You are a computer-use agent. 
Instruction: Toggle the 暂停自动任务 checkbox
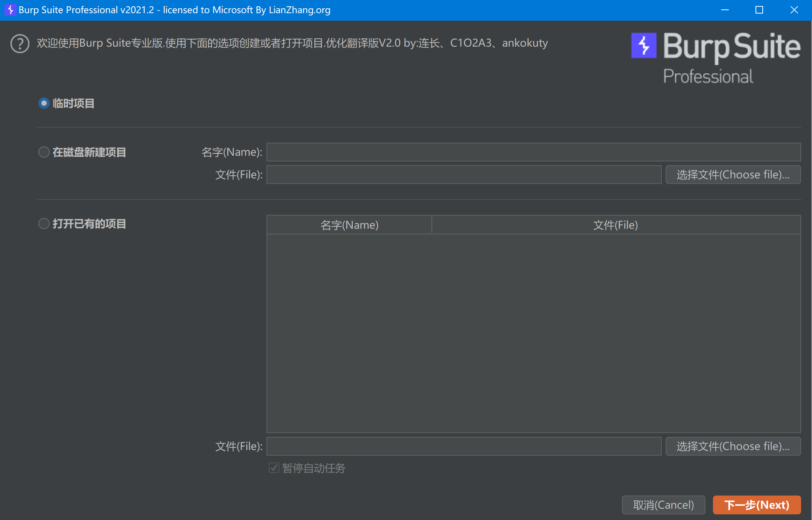point(274,468)
